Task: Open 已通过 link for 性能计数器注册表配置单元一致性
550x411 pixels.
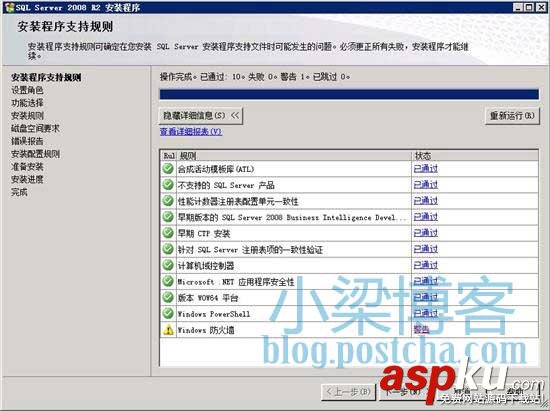Action: click(425, 201)
